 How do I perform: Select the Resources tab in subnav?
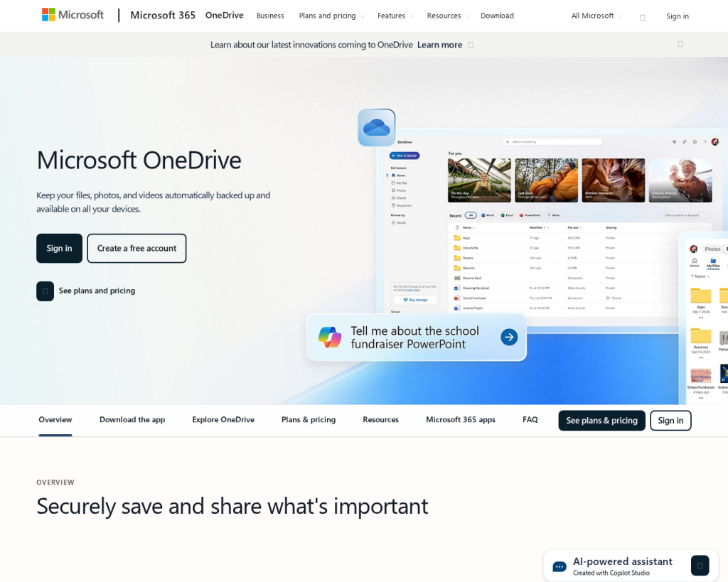tap(381, 419)
